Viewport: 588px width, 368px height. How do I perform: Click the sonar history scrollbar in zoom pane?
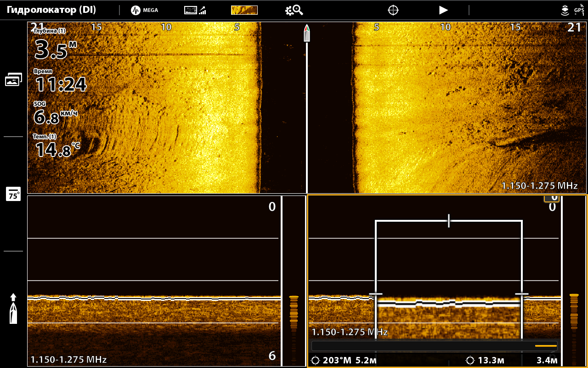coord(434,346)
